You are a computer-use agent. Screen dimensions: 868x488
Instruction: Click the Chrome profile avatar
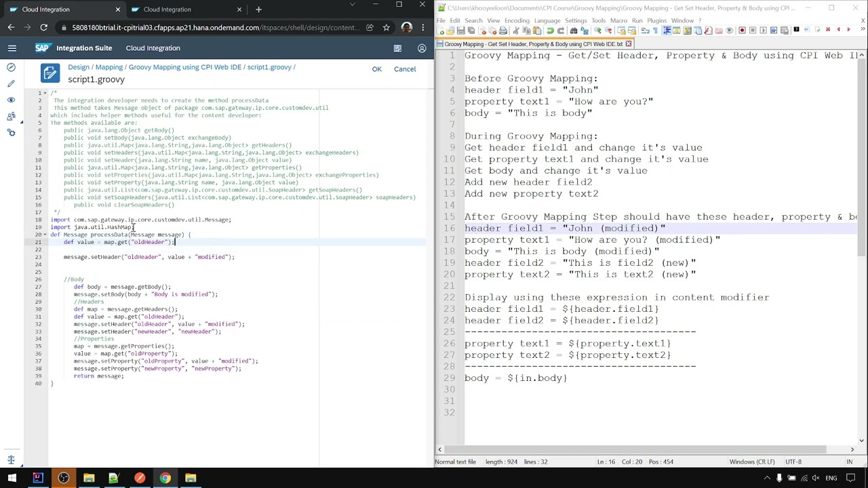406,28
